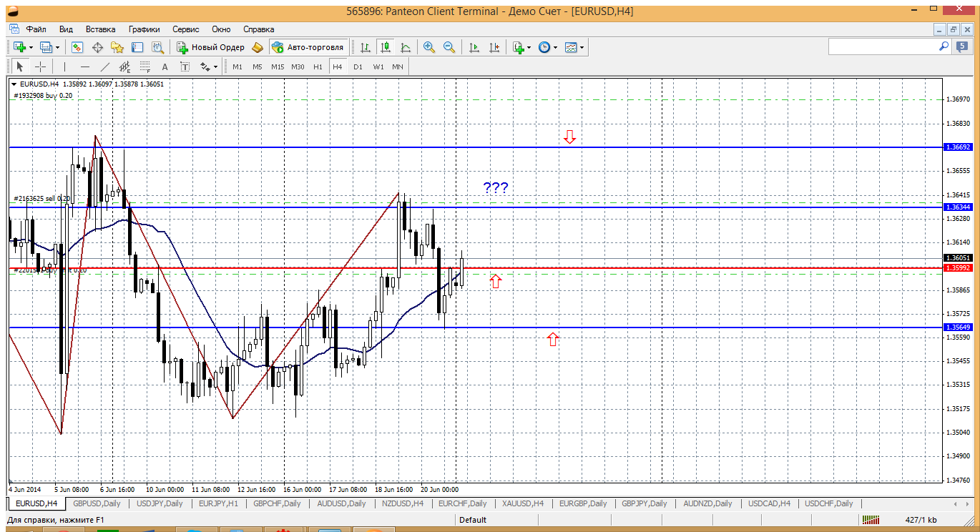This screenshot has width=980, height=532.
Task: Open the Сервис menu
Action: point(186,29)
